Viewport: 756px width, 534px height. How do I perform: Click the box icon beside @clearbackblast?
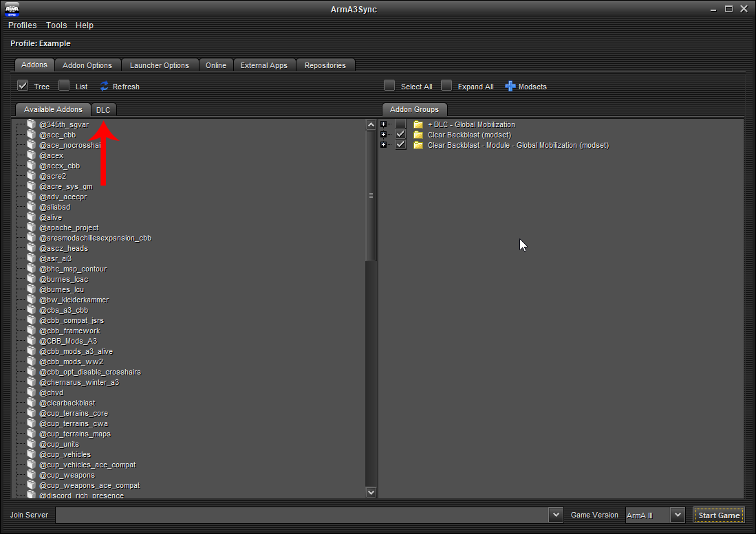[32, 403]
